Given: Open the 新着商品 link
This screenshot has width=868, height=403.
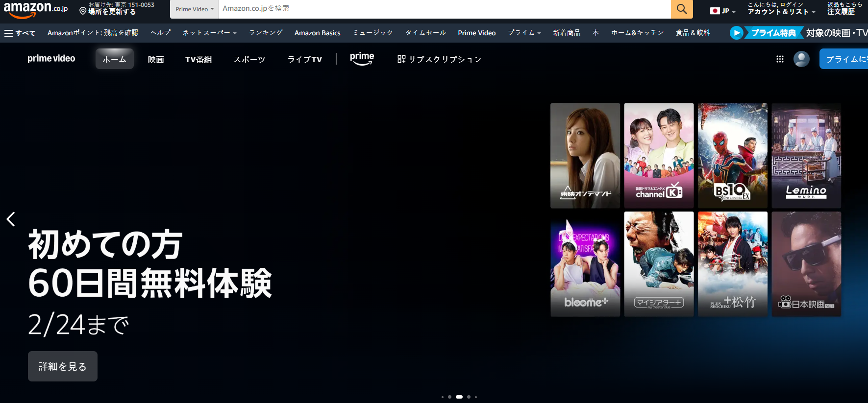Looking at the screenshot, I should pyautogui.click(x=567, y=33).
